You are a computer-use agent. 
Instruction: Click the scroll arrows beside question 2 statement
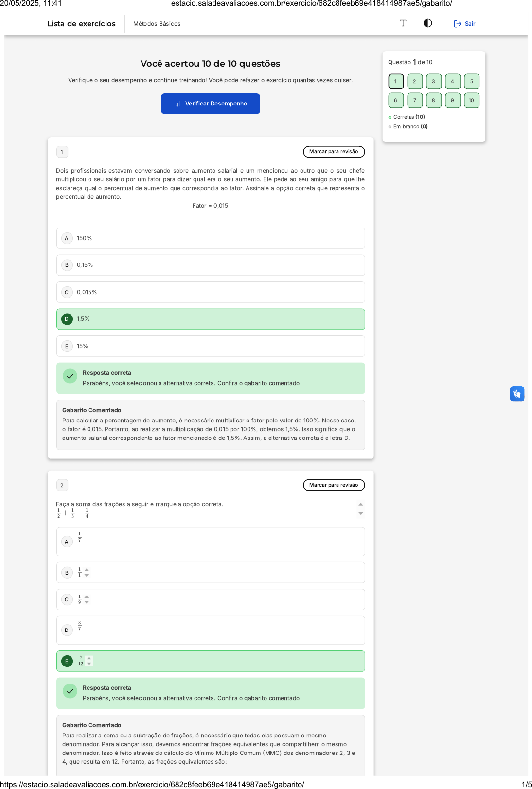click(360, 508)
